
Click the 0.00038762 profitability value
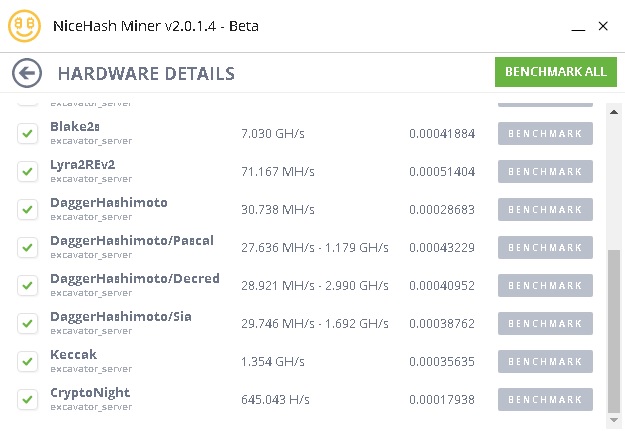click(x=442, y=324)
